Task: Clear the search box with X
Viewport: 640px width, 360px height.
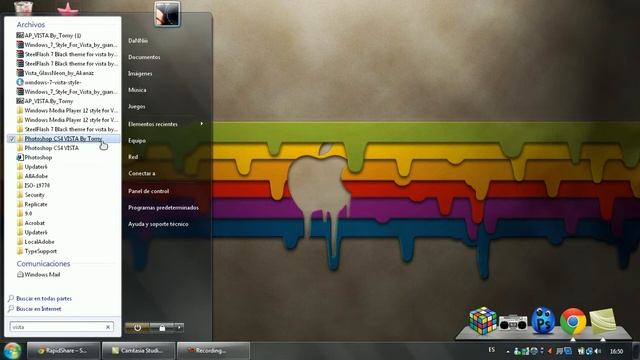Action: (108, 327)
